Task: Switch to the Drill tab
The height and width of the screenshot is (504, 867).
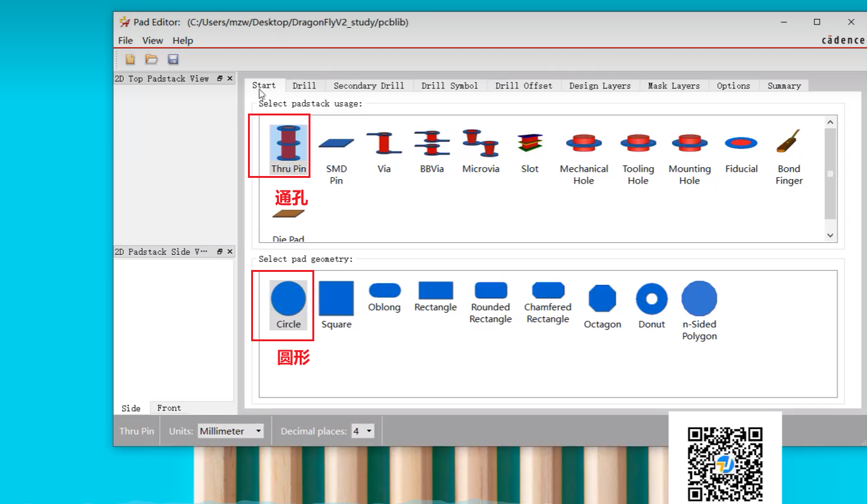Action: pyautogui.click(x=305, y=86)
